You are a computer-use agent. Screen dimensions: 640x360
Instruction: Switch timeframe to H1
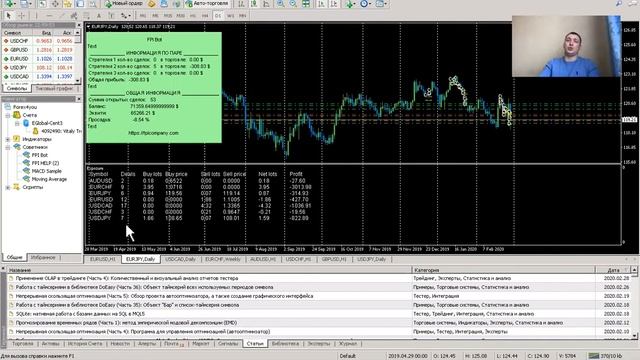[x=193, y=16]
